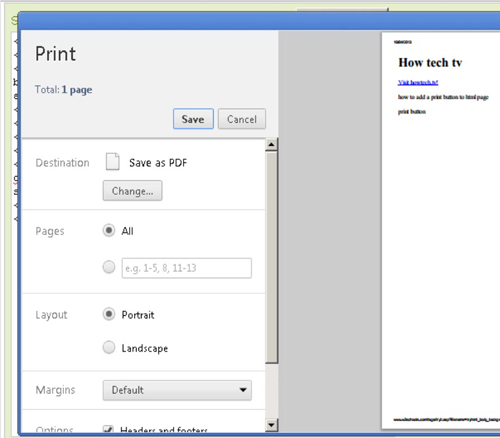The image size is (500, 438).
Task: Click the 'Save as PDF' destination text
Action: 158,163
